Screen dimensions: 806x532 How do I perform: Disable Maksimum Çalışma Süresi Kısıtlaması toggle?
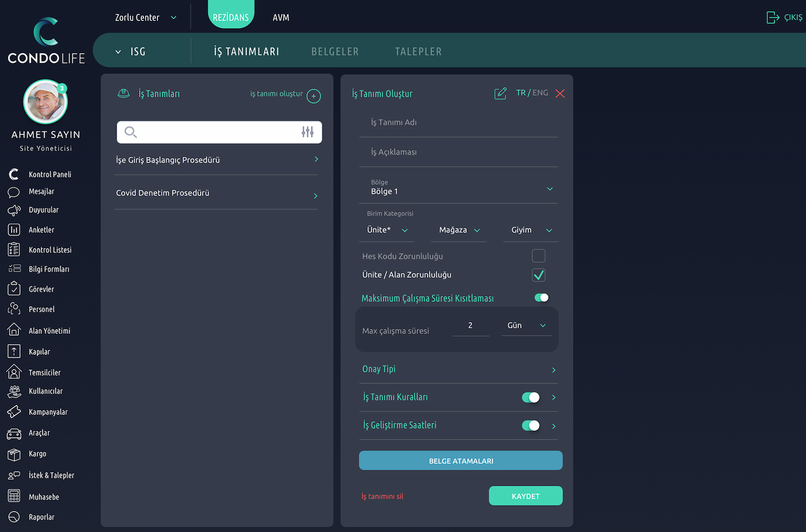click(x=541, y=298)
